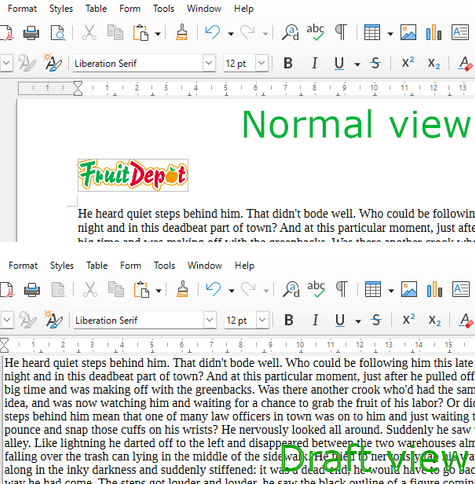
Task: Insert a table in the Normal view window
Action: point(372,32)
